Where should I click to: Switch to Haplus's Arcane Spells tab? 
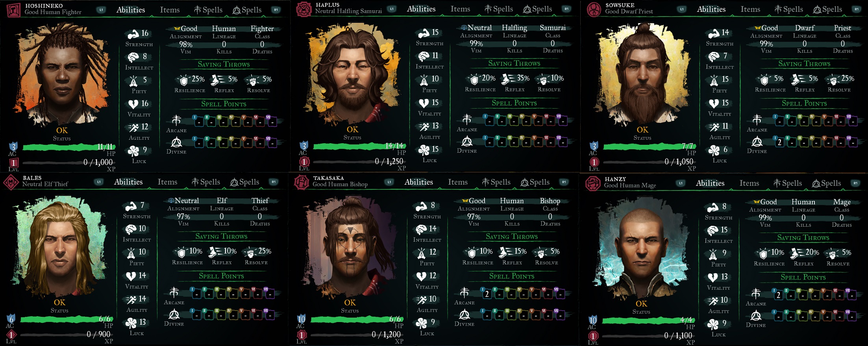point(498,9)
